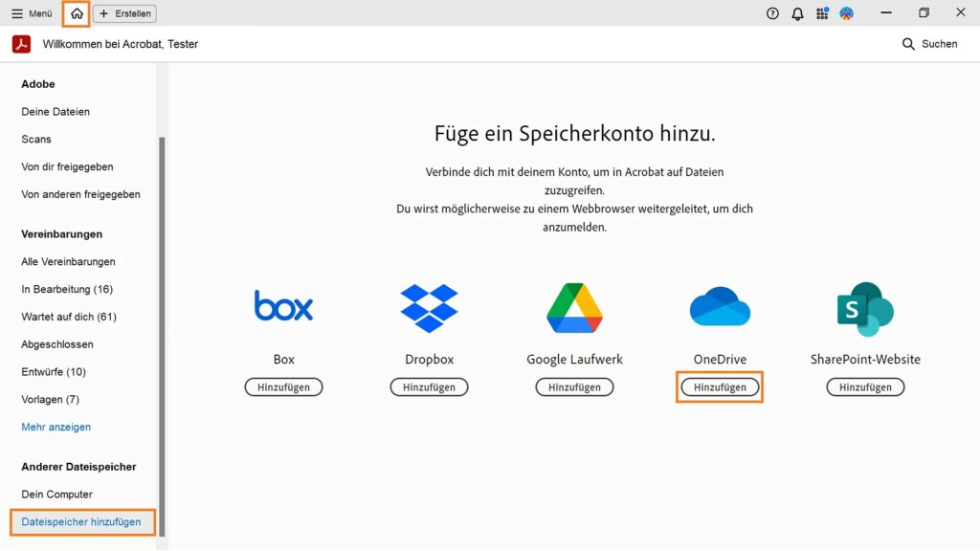Open the help question mark icon
Viewport: 980px width, 551px height.
click(772, 13)
